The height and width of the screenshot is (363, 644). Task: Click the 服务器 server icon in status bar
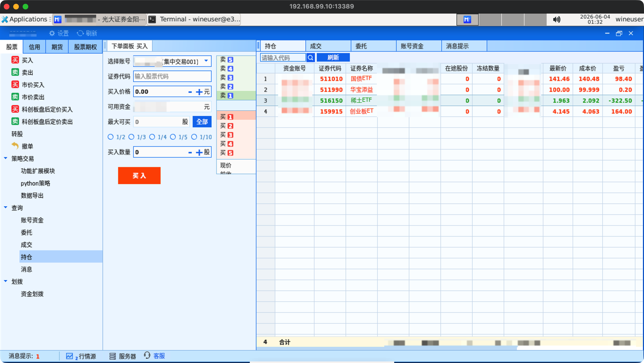click(x=112, y=356)
